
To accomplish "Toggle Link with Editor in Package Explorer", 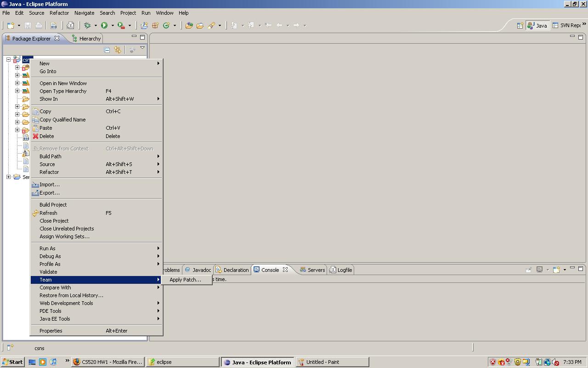I will tap(118, 50).
